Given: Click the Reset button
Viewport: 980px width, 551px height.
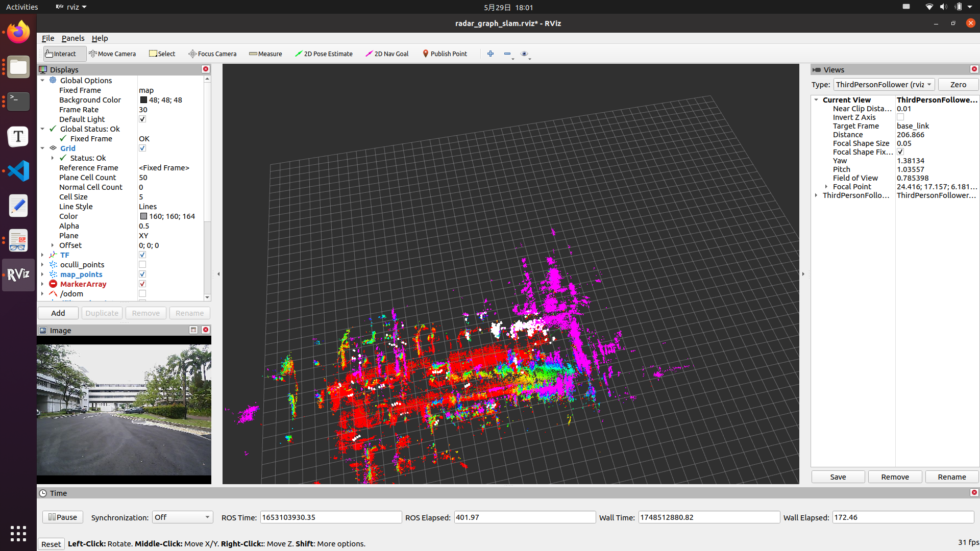Looking at the screenshot, I should click(51, 544).
